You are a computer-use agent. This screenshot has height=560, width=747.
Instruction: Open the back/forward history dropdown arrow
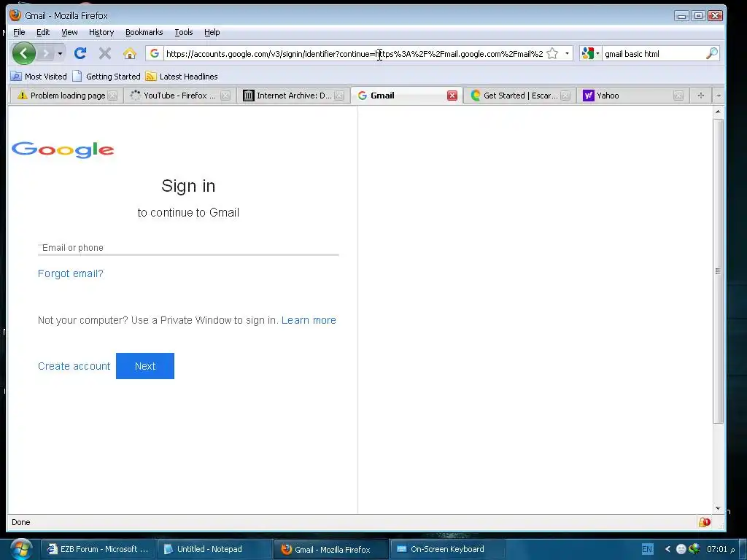tap(60, 53)
